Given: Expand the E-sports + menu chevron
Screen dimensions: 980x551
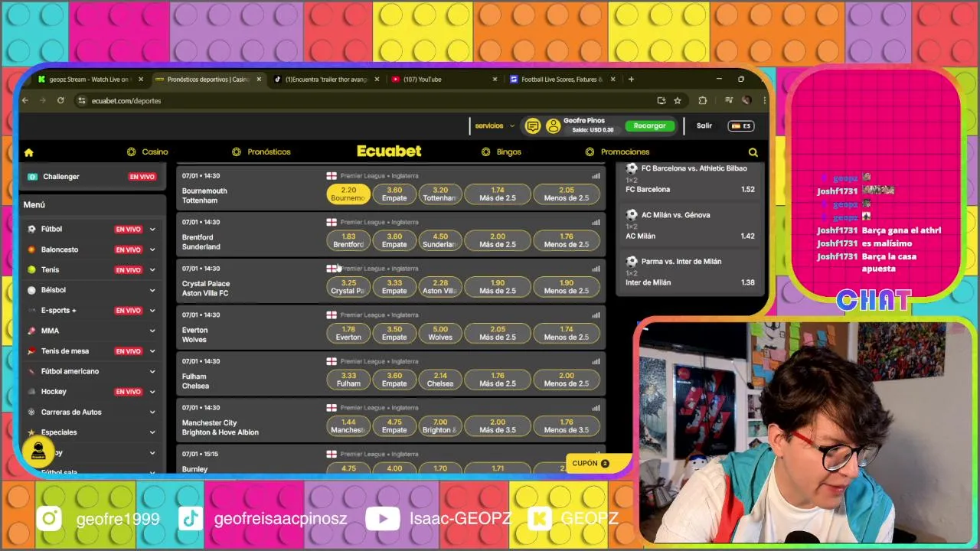Looking at the screenshot, I should point(152,311).
